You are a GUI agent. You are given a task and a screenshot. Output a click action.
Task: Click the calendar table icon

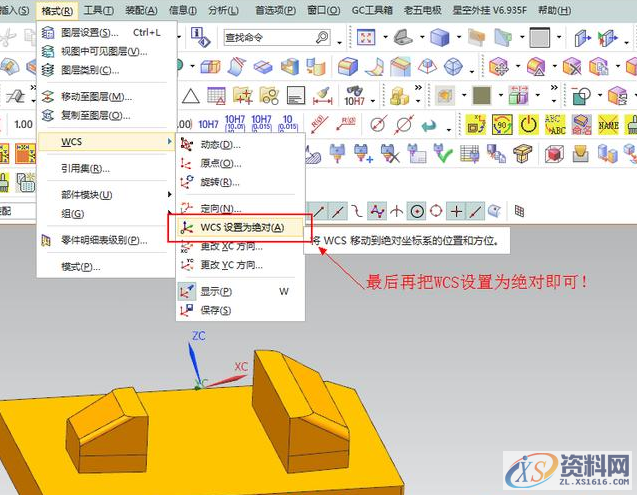(216, 96)
